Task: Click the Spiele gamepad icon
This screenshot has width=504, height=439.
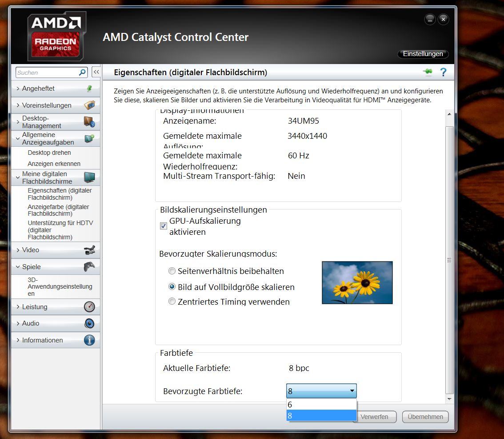Action: (89, 266)
